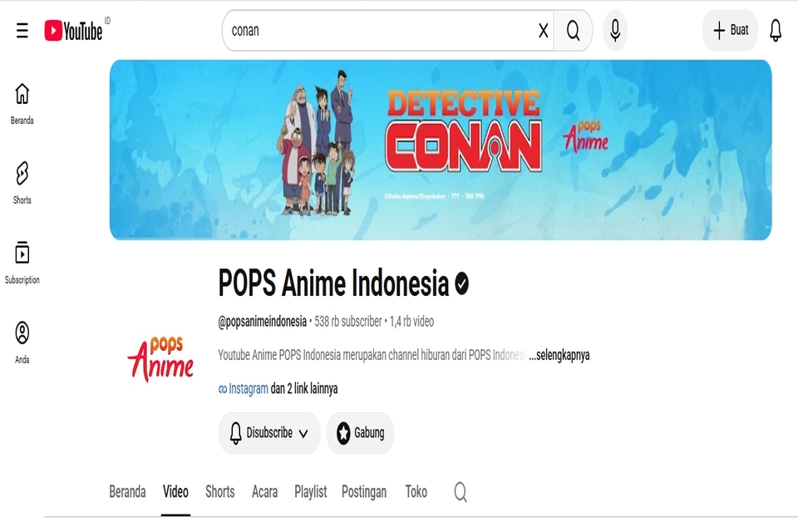This screenshot has width=798, height=532.
Task: Open Shorts from the sidebar
Action: coord(22,183)
